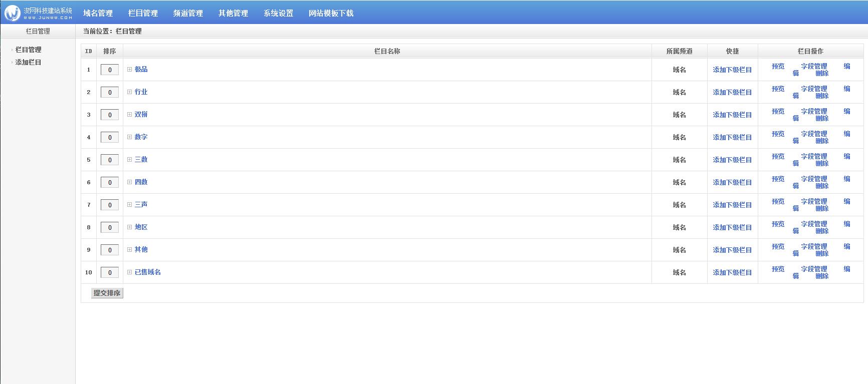Click the plus icon beside 双拼
Image resolution: width=868 pixels, height=384 pixels.
coord(129,115)
